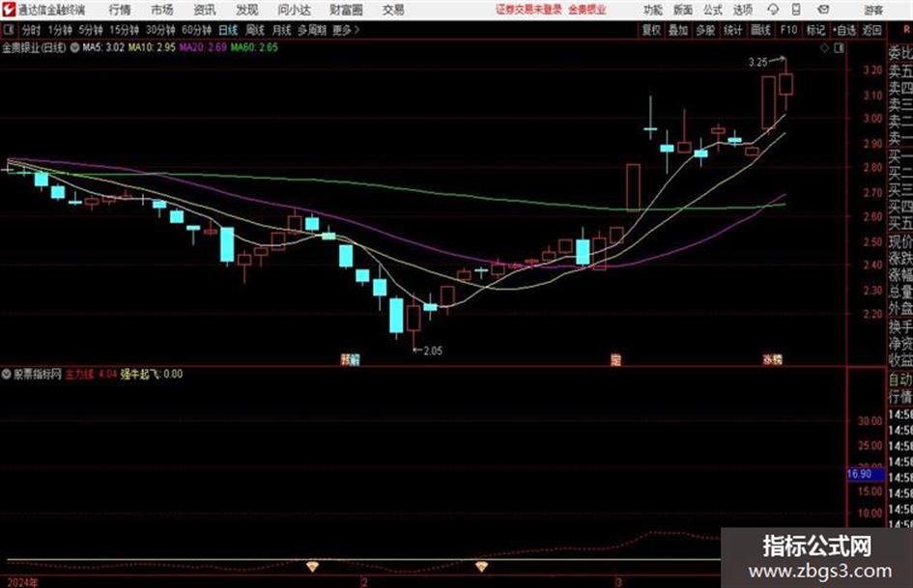913x588 pixels.
Task: Open the 问小达 menu
Action: click(x=294, y=10)
